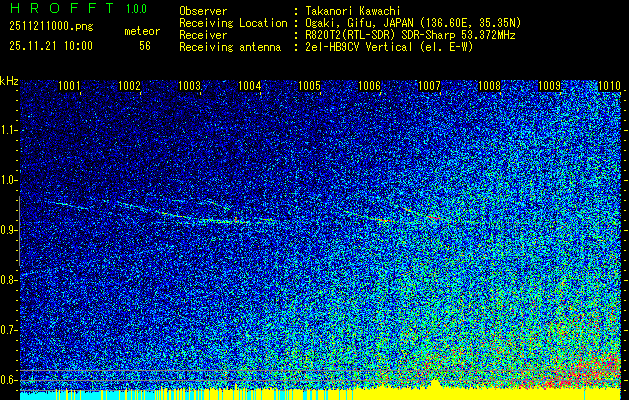Click the 2el-HB9CV Vertical antenna value
Screen dimensions: 629x400
coord(389,47)
